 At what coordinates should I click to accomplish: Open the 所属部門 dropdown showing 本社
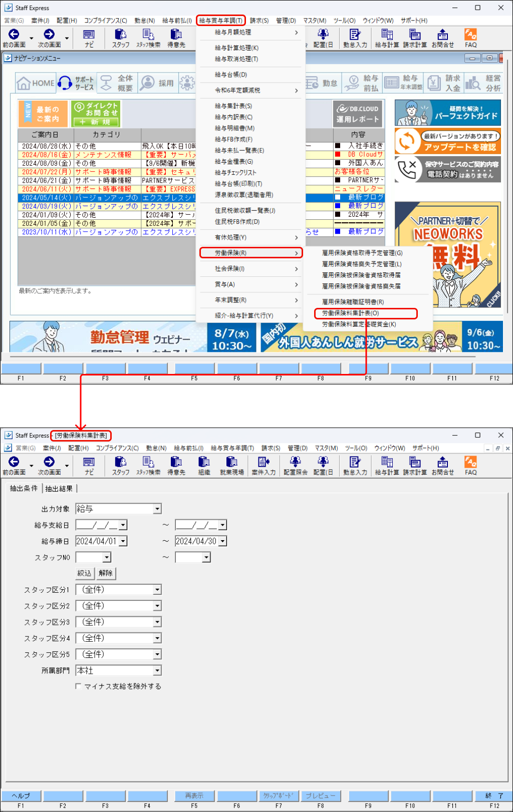click(157, 670)
